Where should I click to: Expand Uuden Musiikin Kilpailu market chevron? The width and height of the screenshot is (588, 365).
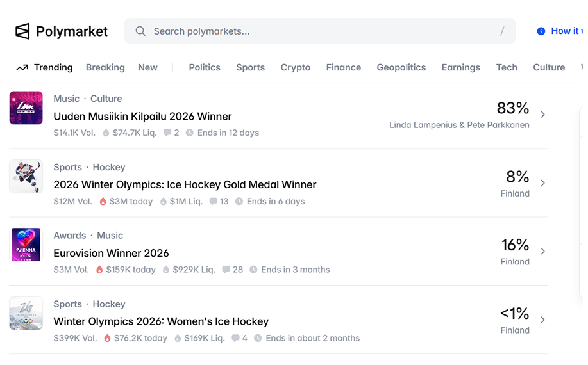pos(542,115)
